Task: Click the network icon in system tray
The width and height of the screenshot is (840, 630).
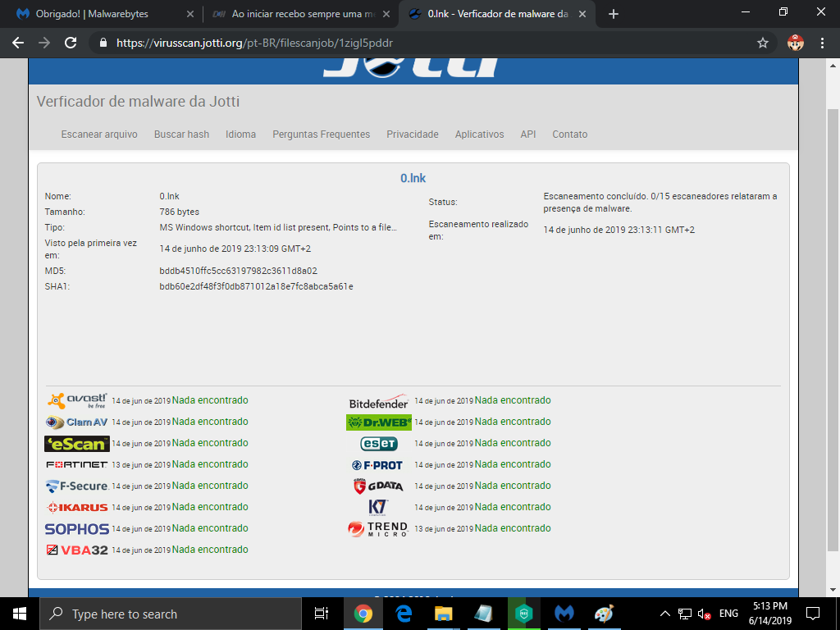Action: pyautogui.click(x=685, y=614)
